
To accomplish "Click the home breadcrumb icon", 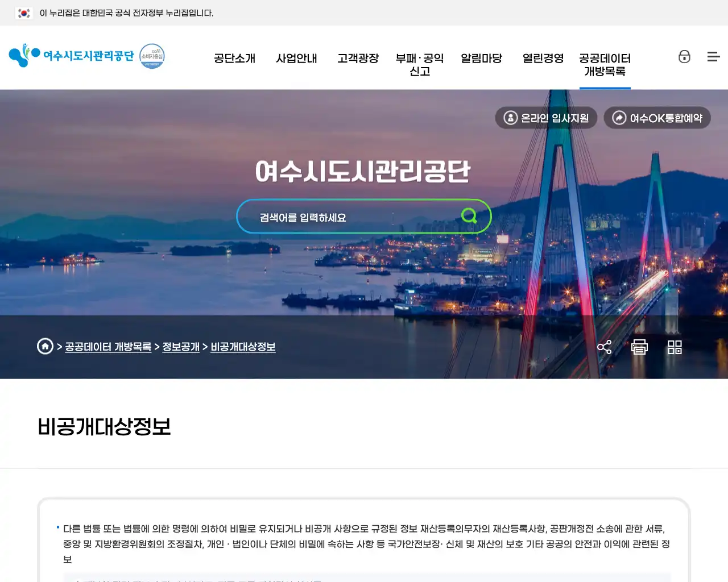I will coord(45,346).
